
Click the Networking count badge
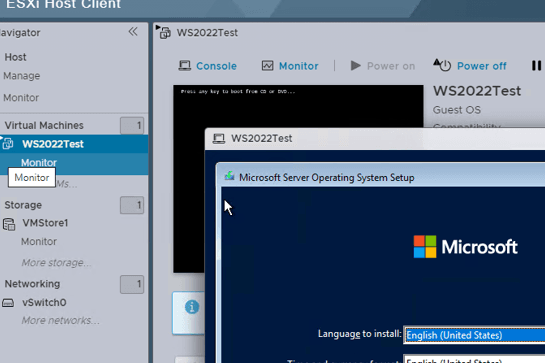pyautogui.click(x=132, y=284)
